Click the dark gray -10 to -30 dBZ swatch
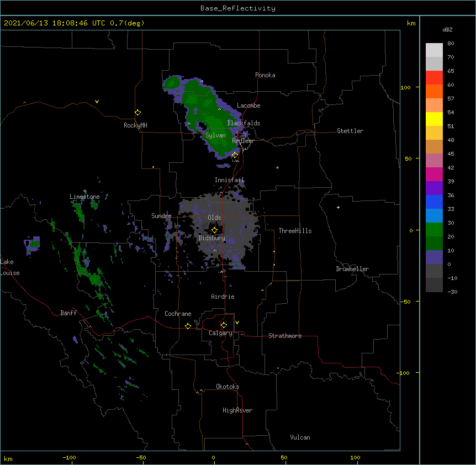476x465 pixels. click(434, 285)
